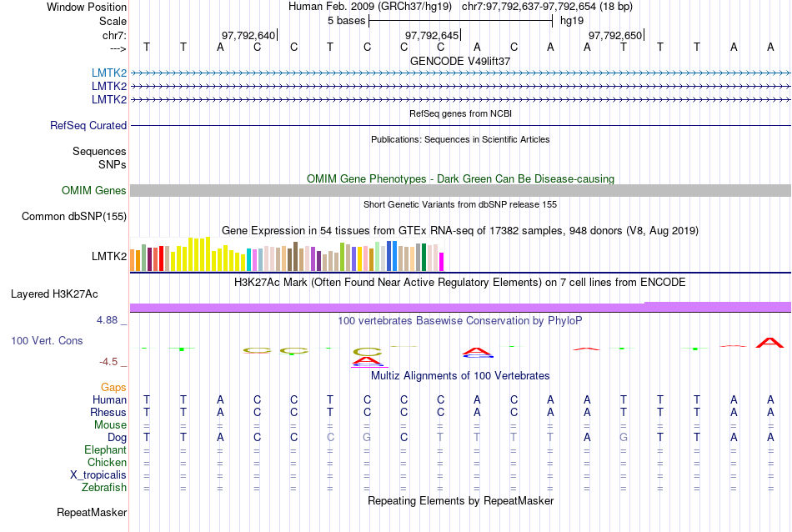
Task: Click the Layered H3K27Ac label
Action: pyautogui.click(x=54, y=294)
